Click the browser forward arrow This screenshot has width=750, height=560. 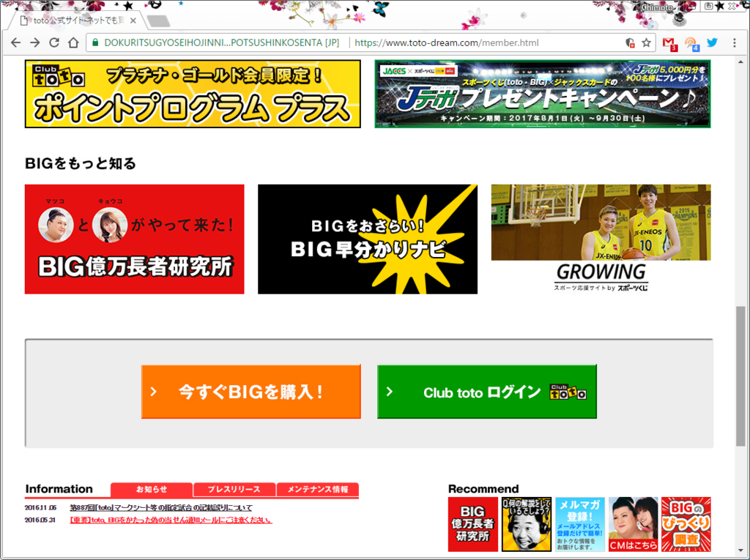coord(35,42)
